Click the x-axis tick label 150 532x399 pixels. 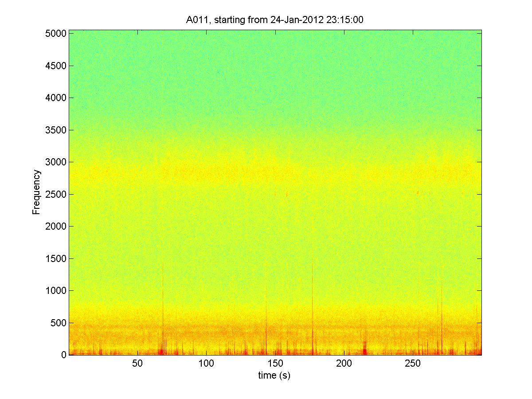click(275, 364)
